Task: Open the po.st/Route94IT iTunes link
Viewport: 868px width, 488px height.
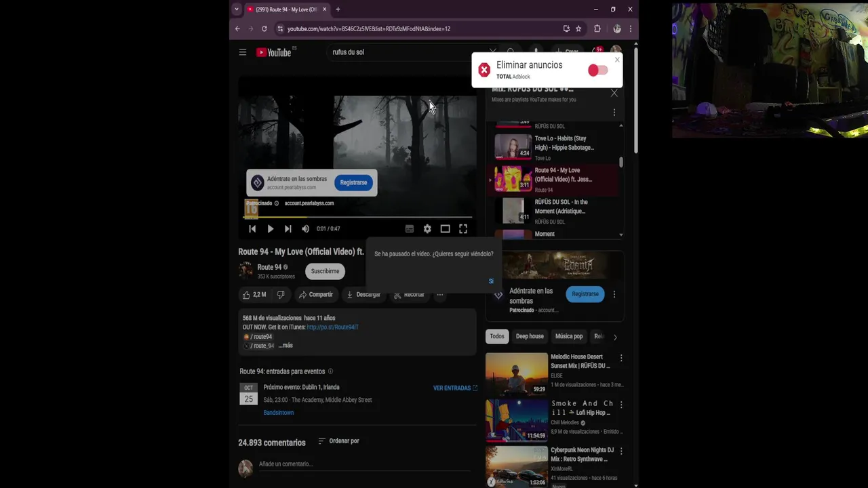Action: tap(332, 327)
